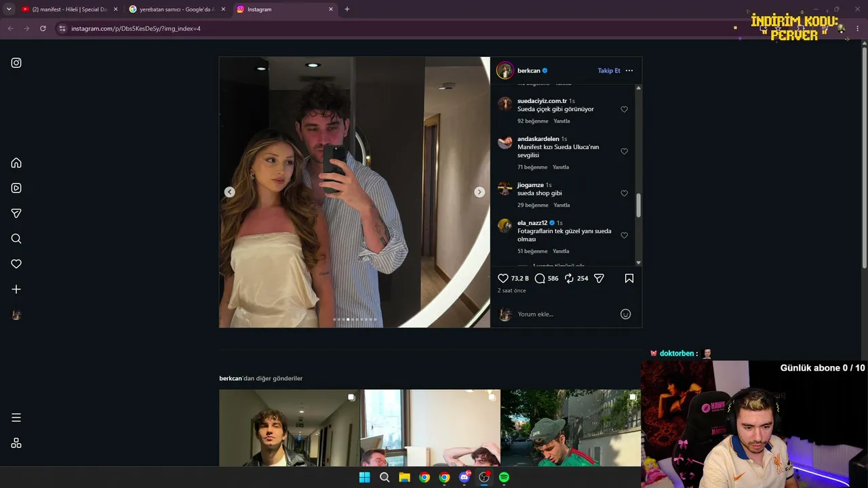Close the yerebatan sarnıcı Google tab
The image size is (868, 488).
(x=223, y=9)
